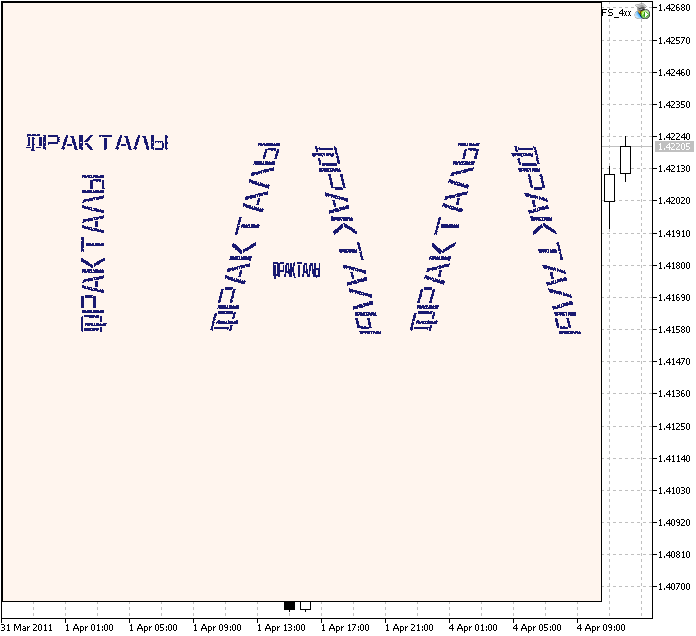Click the expert advisor icon beside FS_4xx
The image size is (696, 636).
click(x=642, y=12)
